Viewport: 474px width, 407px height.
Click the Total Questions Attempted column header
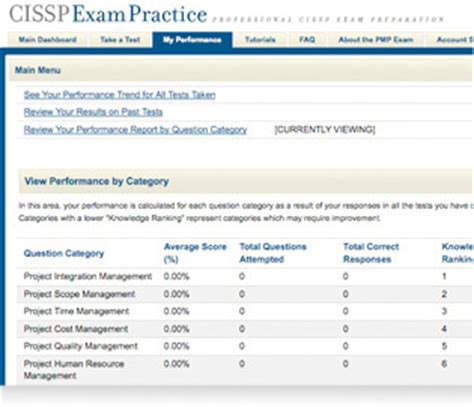coord(273,253)
